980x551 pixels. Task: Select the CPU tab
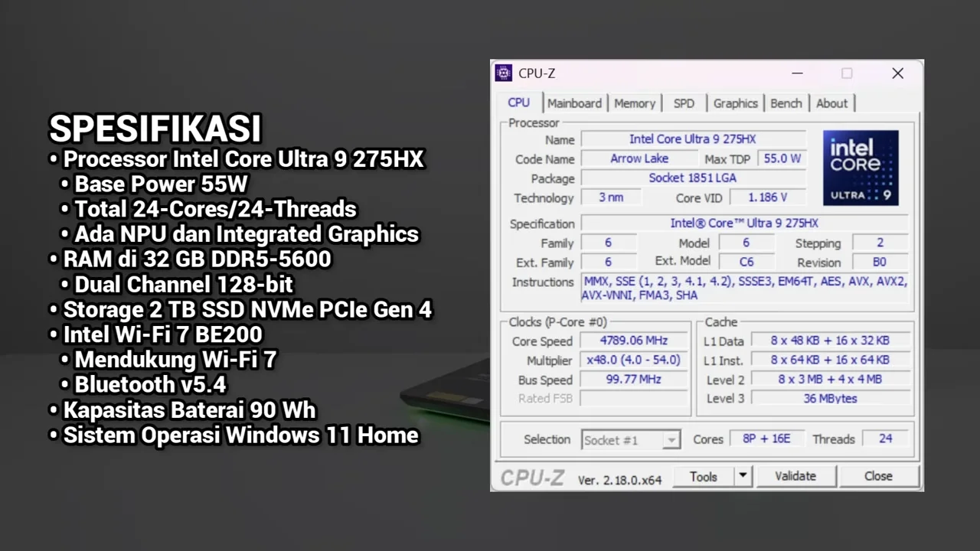518,103
